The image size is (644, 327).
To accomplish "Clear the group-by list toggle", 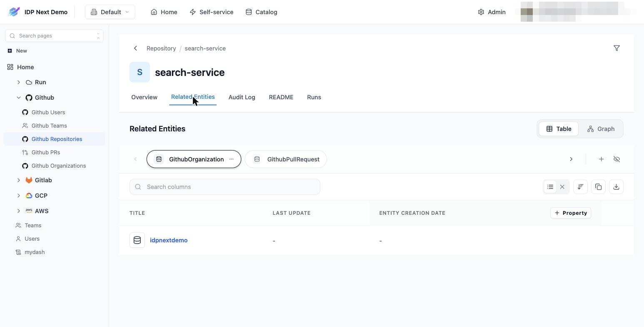I will tap(562, 187).
